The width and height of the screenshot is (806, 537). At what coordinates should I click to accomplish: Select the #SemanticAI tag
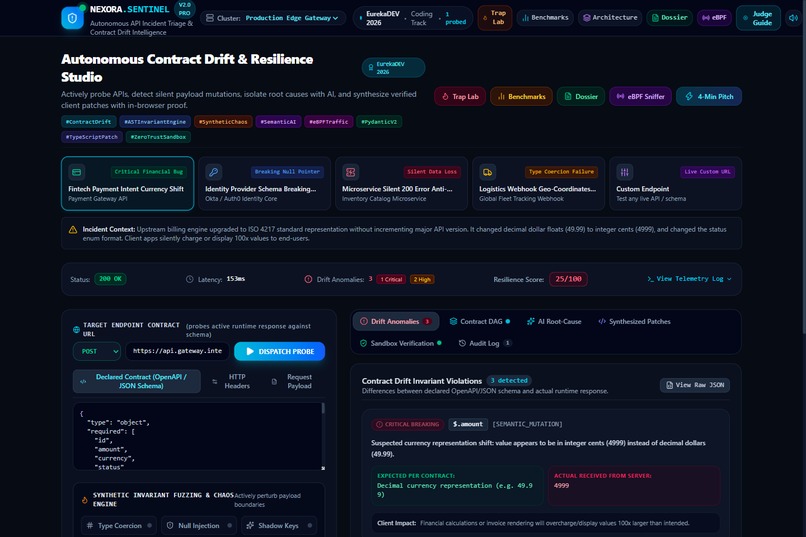278,122
